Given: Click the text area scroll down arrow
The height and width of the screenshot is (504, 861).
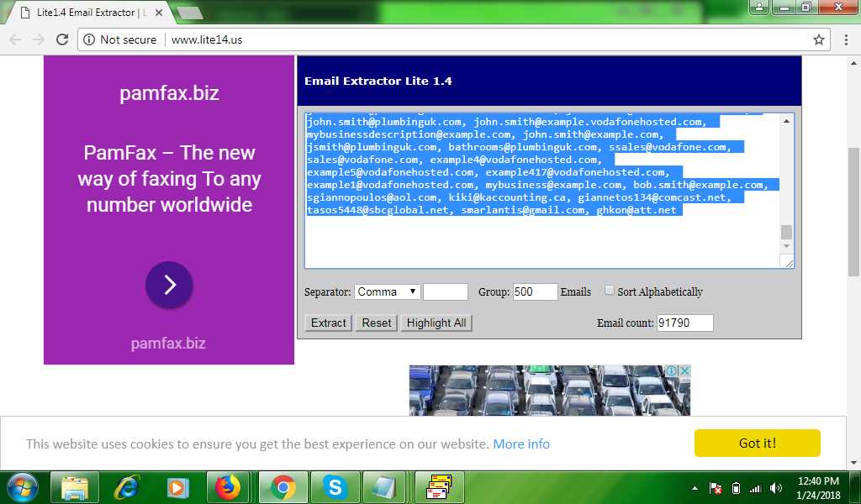Looking at the screenshot, I should [x=786, y=246].
